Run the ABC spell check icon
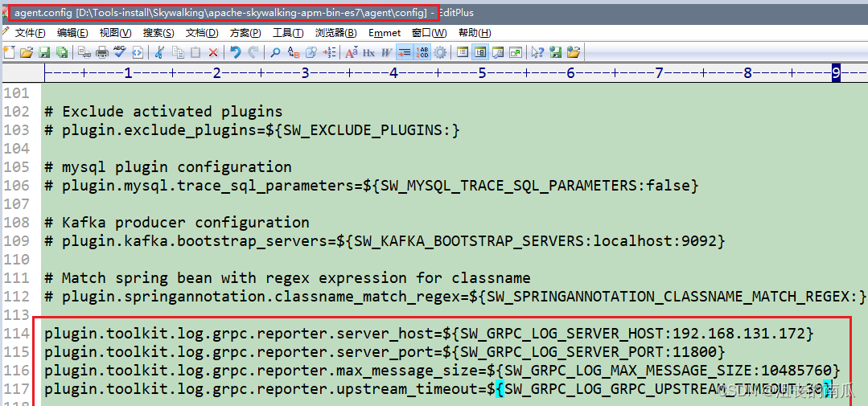868x406 pixels. pos(120,52)
